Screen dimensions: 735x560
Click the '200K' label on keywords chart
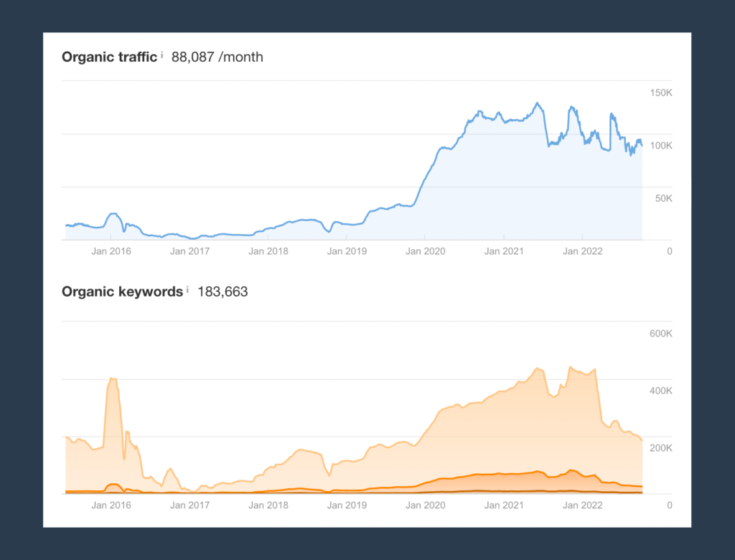click(661, 448)
